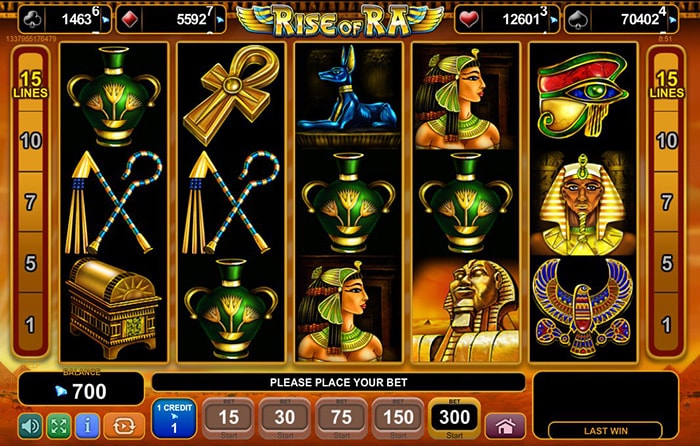The height and width of the screenshot is (446, 700).
Task: Choose the highlighted bet 300 button
Action: pyautogui.click(x=454, y=418)
